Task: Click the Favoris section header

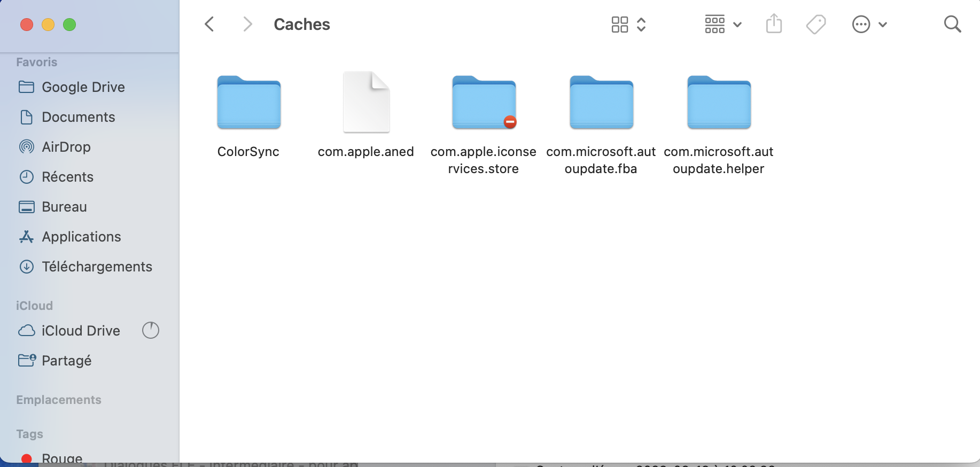Action: coord(36,62)
